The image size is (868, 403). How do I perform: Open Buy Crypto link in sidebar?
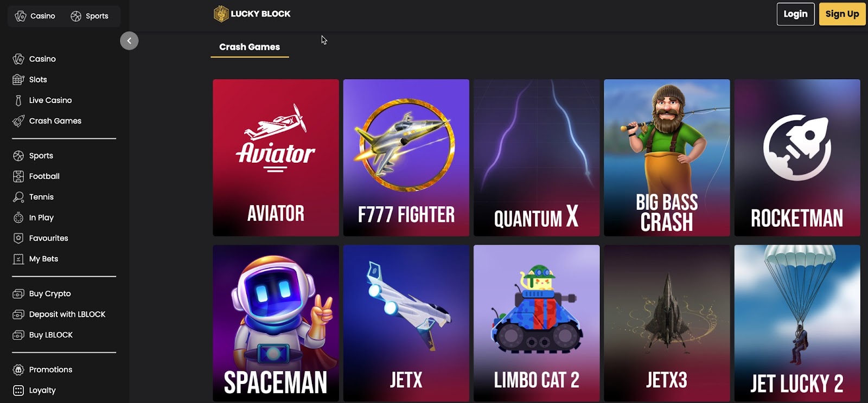50,293
